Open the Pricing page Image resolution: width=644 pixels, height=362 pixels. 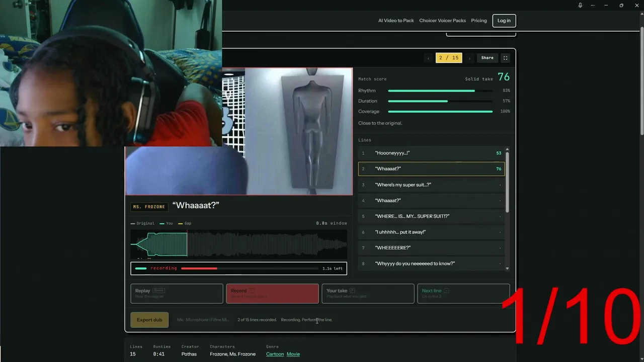(479, 21)
